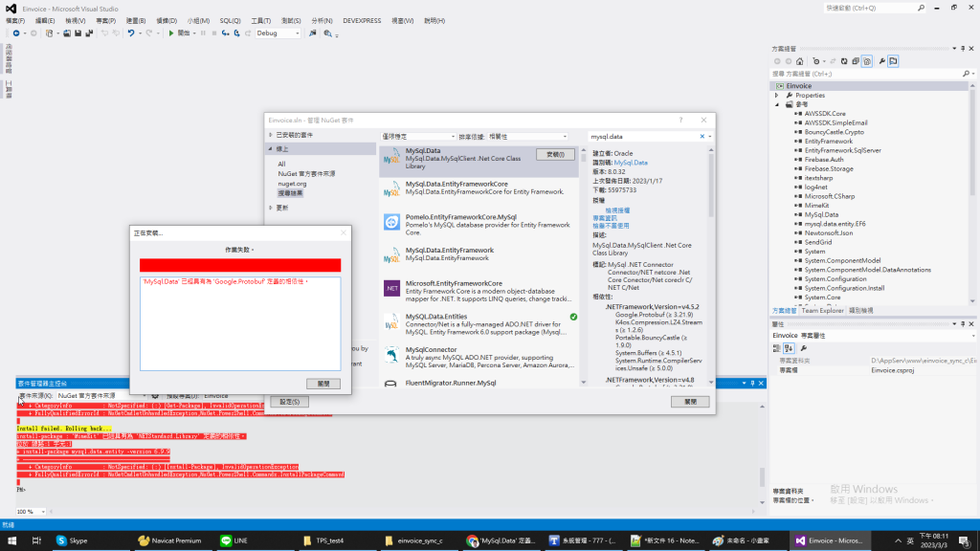Click the Task View taskbar icon
This screenshot has width=980, height=551.
click(x=36, y=540)
